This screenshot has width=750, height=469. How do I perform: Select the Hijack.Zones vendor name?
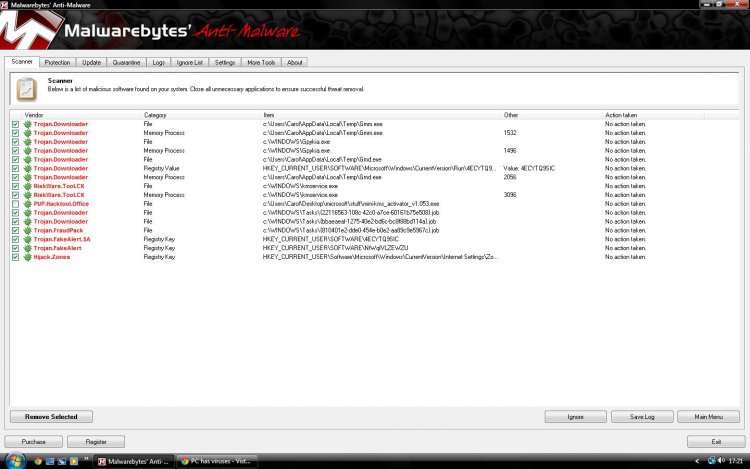tap(52, 257)
